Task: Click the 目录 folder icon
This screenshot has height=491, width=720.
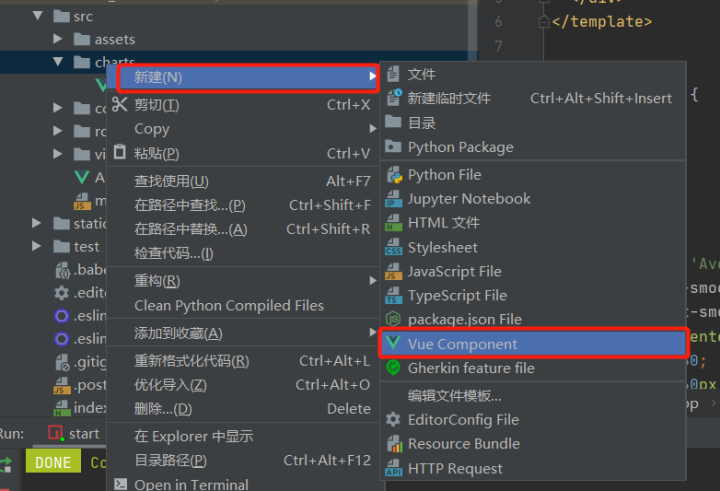Action: click(x=393, y=122)
